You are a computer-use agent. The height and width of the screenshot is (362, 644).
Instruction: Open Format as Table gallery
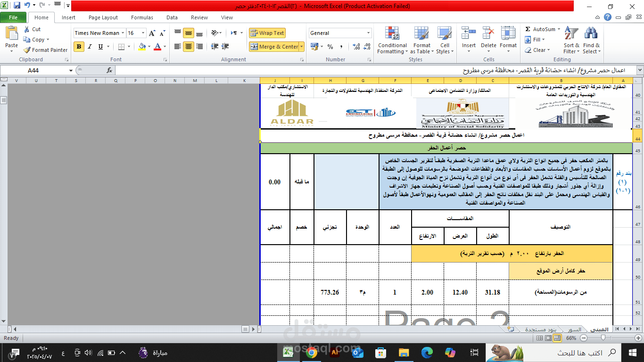point(422,41)
